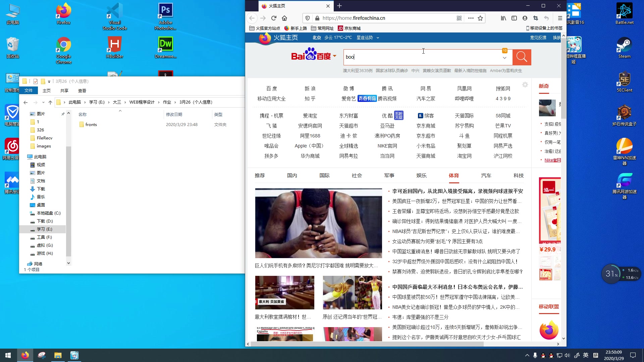The image size is (644, 362).
Task: Switch to the 体育 news tab
Action: (x=454, y=175)
